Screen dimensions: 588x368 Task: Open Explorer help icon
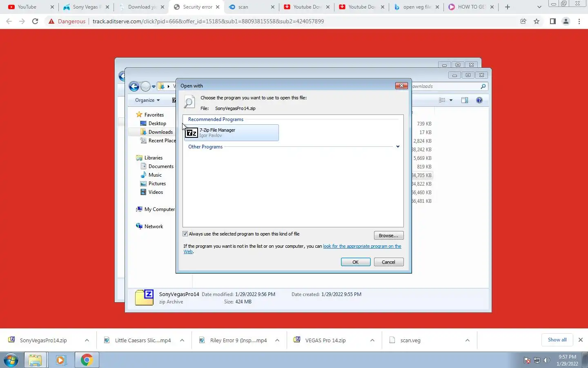(x=479, y=100)
